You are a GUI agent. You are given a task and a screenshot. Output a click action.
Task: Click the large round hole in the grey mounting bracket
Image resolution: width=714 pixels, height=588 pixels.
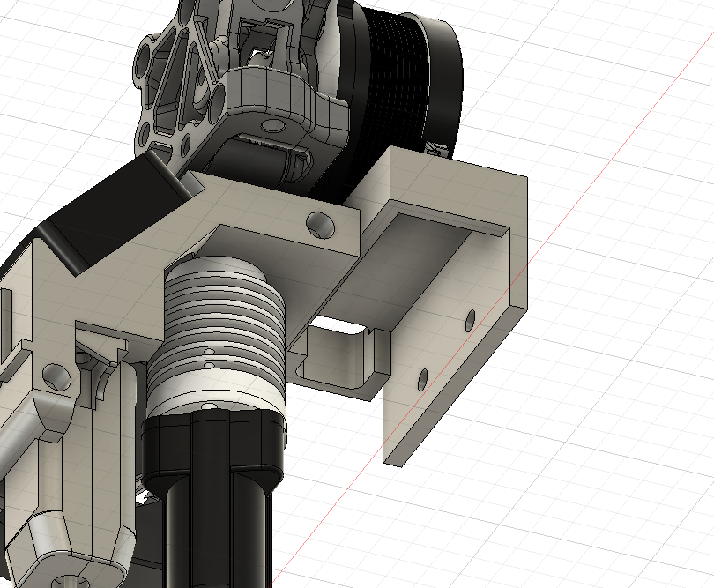point(320,224)
